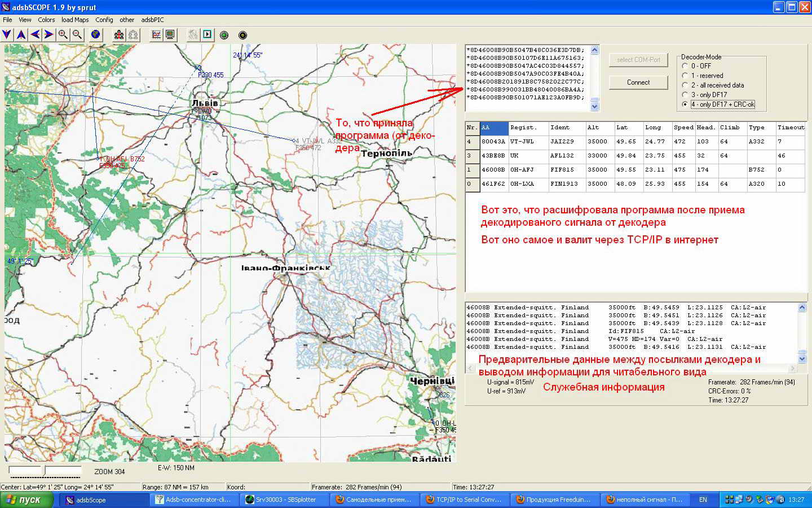Open the File menu
This screenshot has height=508, width=812.
(x=7, y=20)
